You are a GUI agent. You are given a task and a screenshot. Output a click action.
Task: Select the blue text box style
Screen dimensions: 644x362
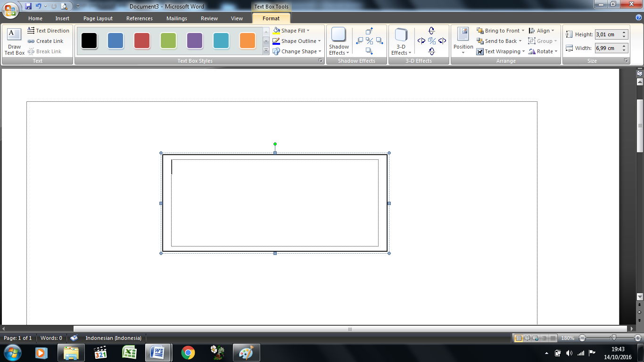coord(116,41)
